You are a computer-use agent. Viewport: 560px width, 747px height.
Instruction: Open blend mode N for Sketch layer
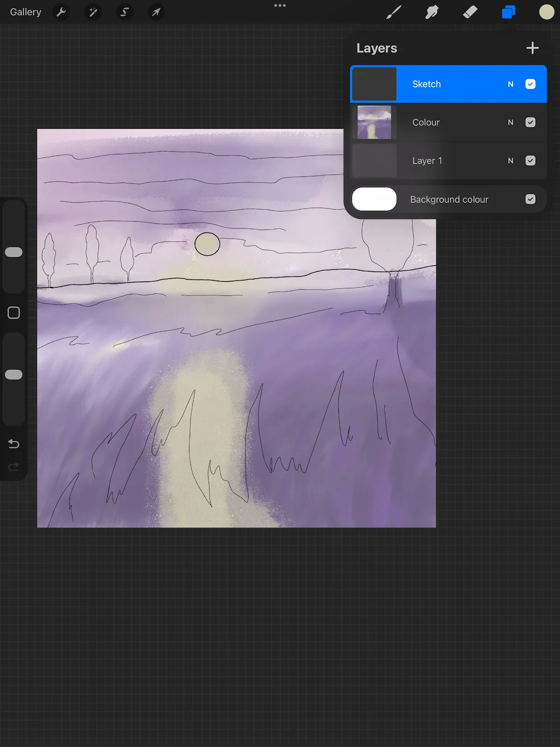tap(511, 84)
